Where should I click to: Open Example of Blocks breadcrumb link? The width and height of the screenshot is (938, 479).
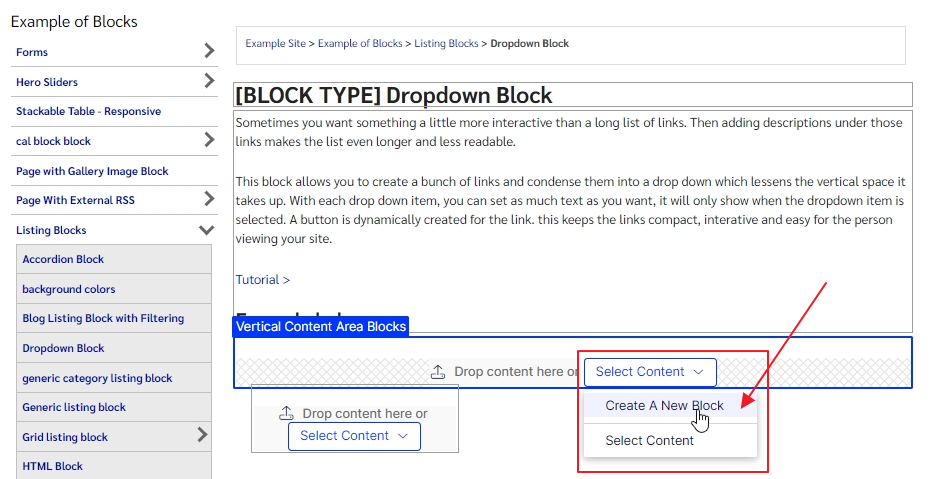click(x=360, y=44)
